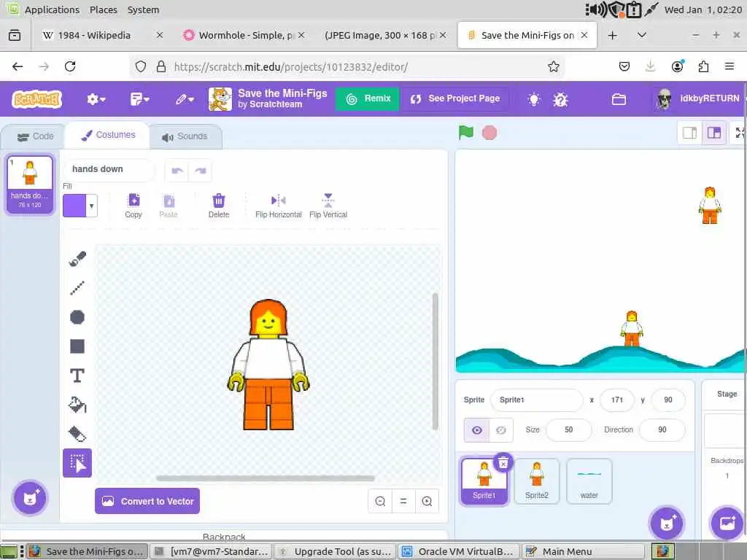Activate the Select marquee tool
747x560 pixels.
[77, 463]
